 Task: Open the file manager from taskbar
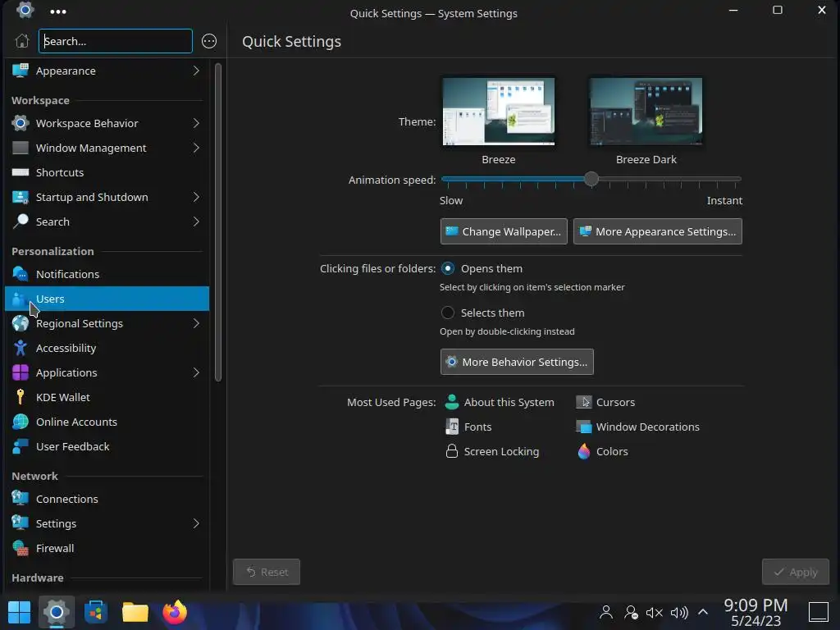coord(135,612)
